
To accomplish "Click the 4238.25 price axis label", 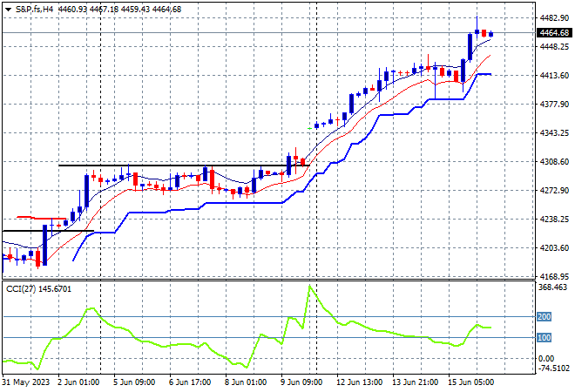I will click(554, 220).
